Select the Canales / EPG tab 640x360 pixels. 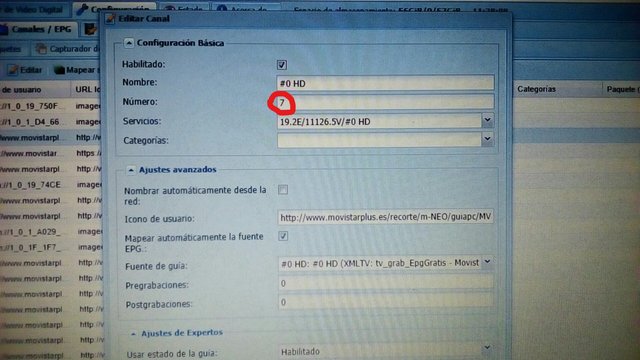click(x=38, y=29)
